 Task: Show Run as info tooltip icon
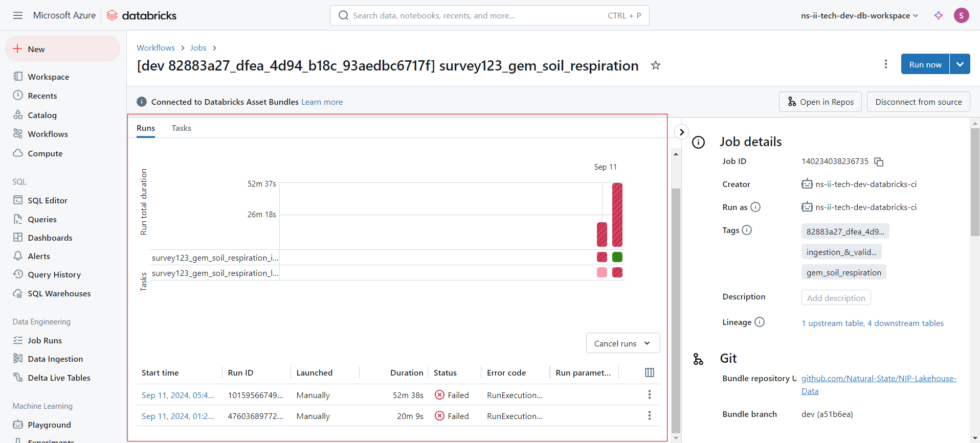755,207
